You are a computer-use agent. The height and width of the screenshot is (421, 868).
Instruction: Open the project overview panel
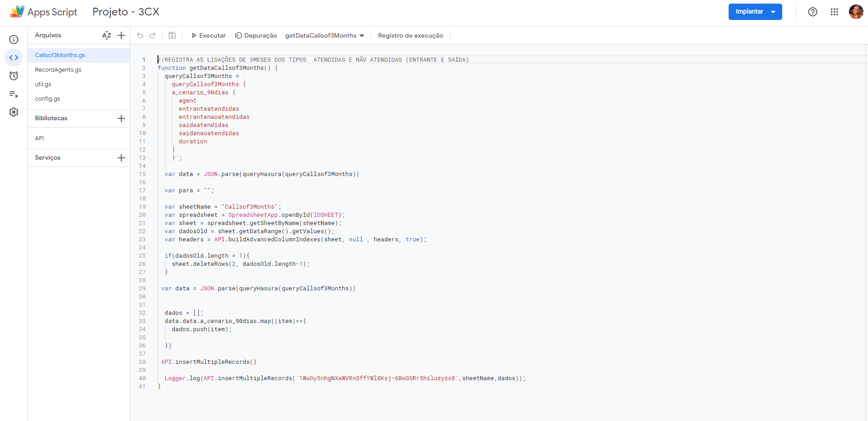tap(14, 39)
